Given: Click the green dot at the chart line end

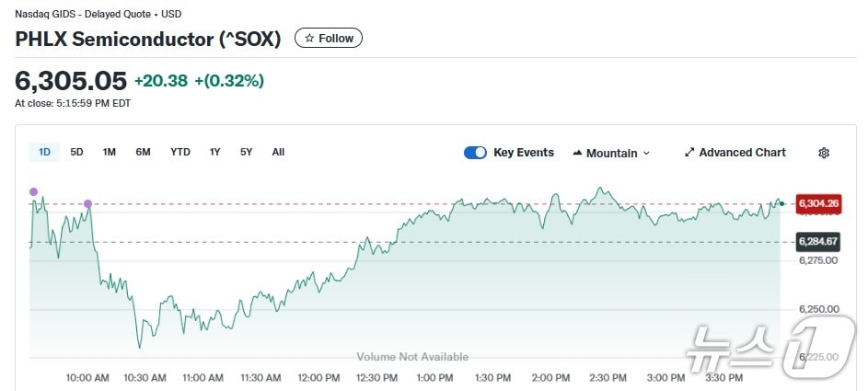Looking at the screenshot, I should [x=781, y=203].
